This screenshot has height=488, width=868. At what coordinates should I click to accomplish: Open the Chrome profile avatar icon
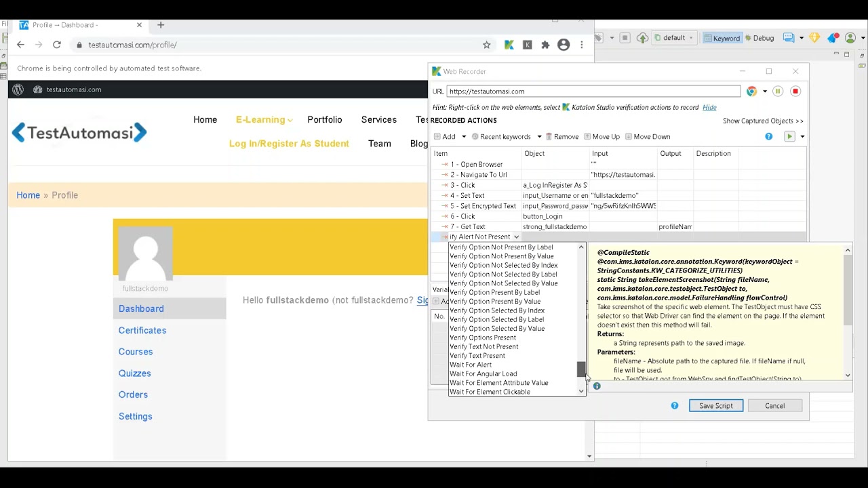[564, 45]
